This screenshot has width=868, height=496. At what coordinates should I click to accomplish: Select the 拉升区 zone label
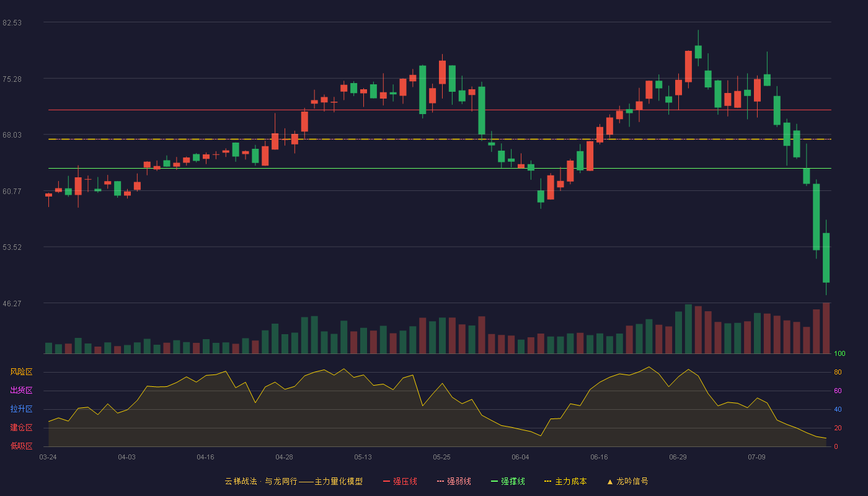pos(22,409)
